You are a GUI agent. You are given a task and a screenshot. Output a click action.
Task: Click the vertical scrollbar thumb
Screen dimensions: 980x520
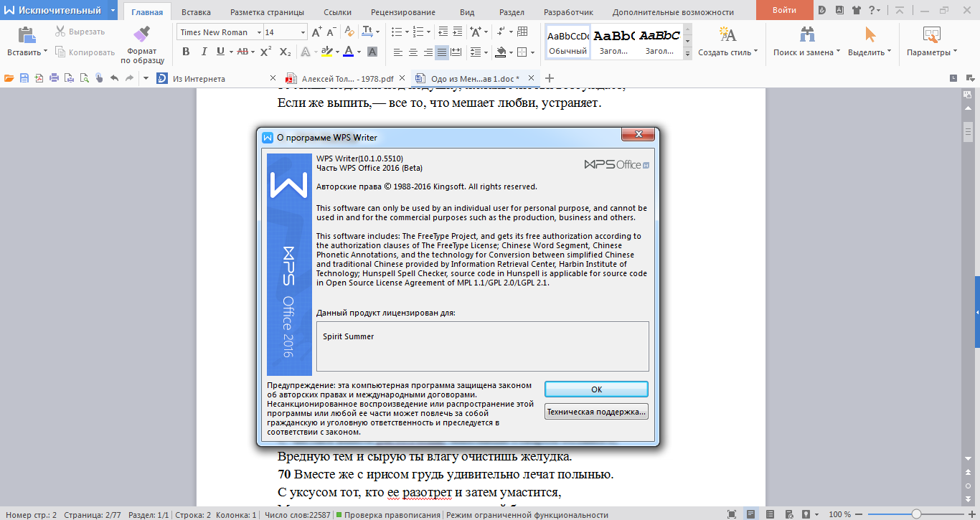[x=968, y=132]
